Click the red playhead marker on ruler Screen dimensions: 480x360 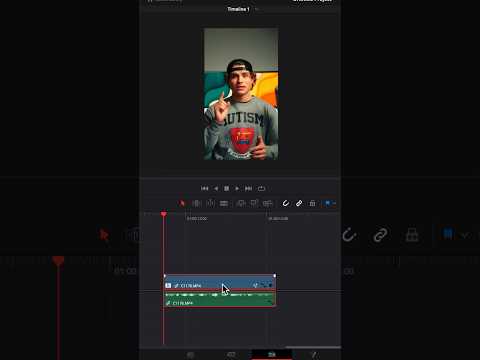point(164,214)
